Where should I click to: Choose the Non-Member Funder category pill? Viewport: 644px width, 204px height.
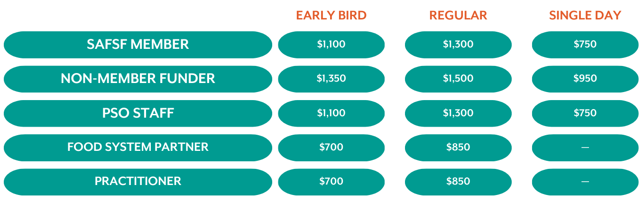coord(138,79)
